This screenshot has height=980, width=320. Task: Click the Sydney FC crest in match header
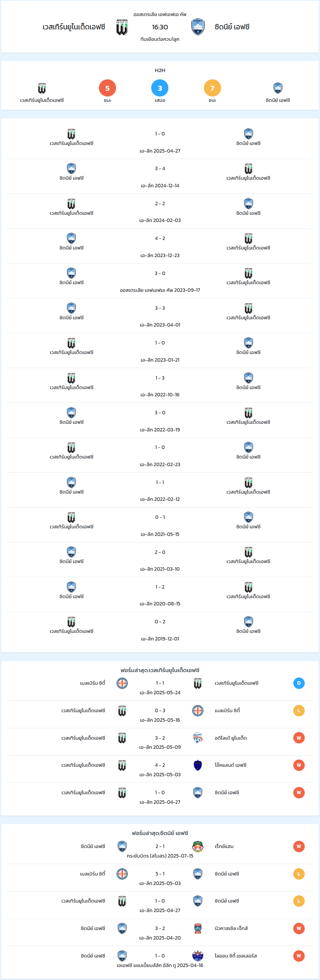(198, 27)
